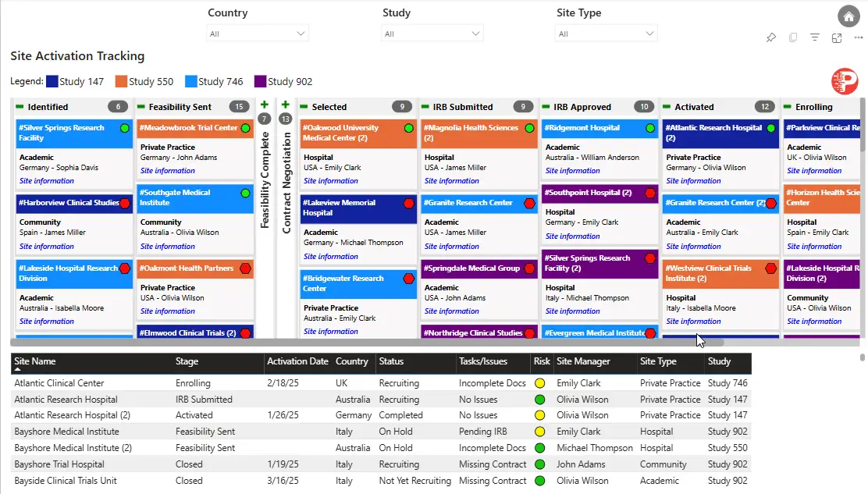Viewport: 868px width, 494px height.
Task: Sort table by Stage column header
Action: pyautogui.click(x=187, y=361)
